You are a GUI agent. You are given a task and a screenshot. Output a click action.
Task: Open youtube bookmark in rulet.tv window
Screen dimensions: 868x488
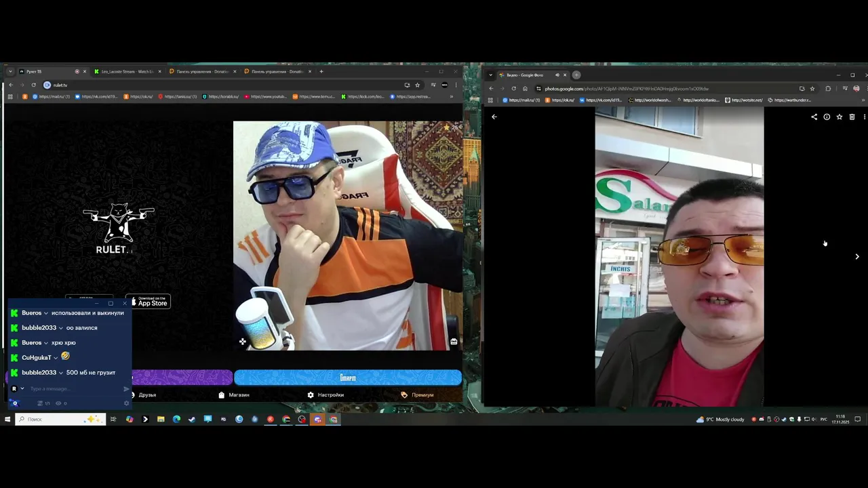266,96
